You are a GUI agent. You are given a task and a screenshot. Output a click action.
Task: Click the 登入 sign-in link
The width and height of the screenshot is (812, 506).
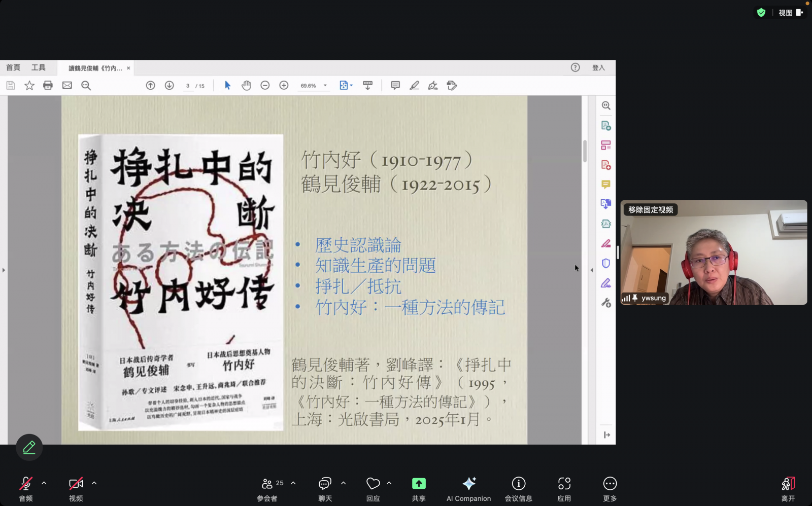[x=598, y=67]
